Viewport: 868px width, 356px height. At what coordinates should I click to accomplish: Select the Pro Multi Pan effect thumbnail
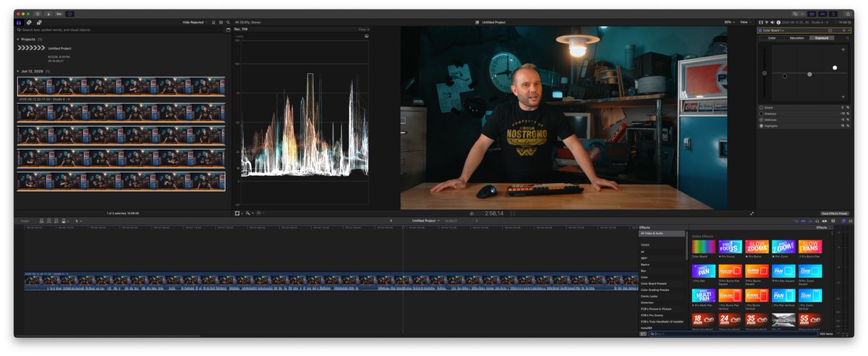[x=703, y=295]
